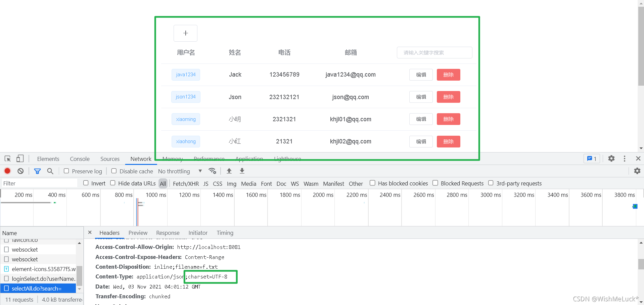The width and height of the screenshot is (644, 305).
Task: Select the loginSelect.do request
Action: pos(38,279)
